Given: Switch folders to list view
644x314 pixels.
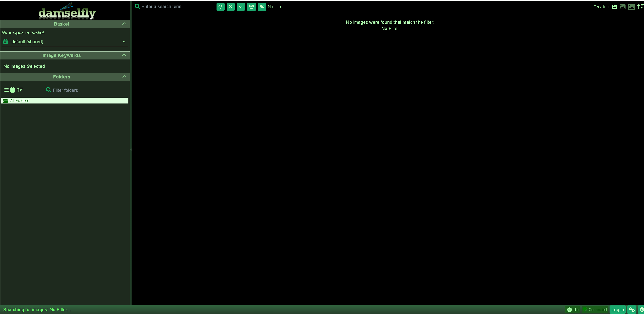Looking at the screenshot, I should click(x=6, y=90).
